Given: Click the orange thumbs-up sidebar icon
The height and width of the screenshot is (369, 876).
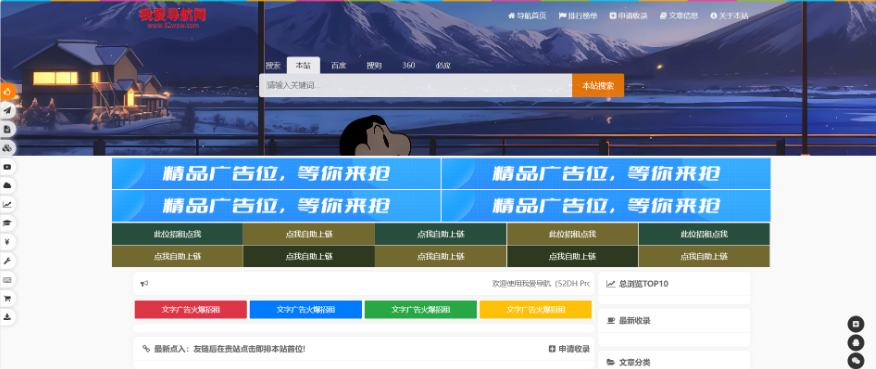Looking at the screenshot, I should click(8, 92).
